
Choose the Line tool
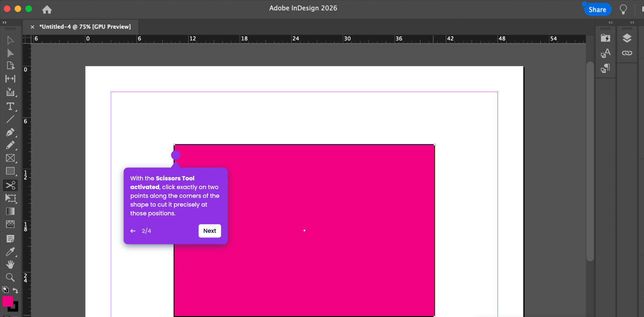(10, 120)
